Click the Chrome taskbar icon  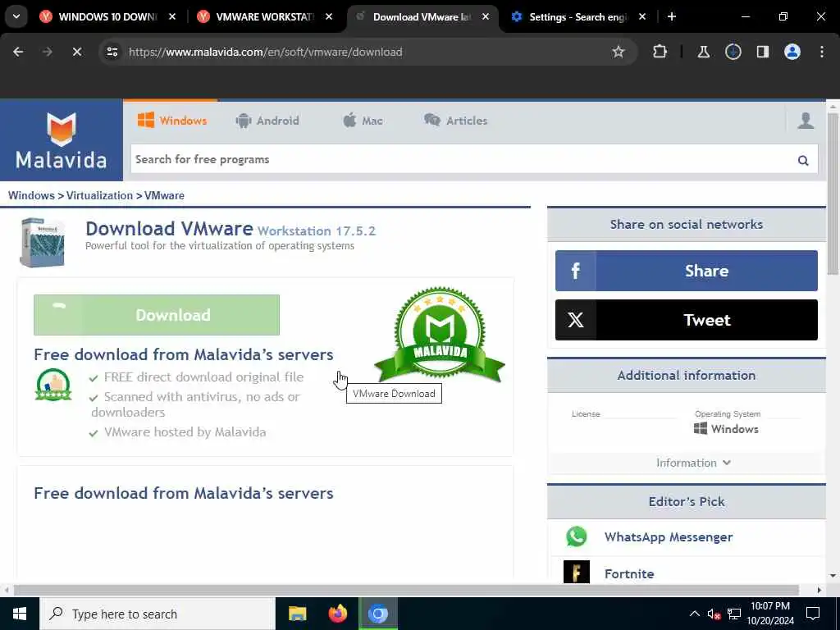[377, 614]
